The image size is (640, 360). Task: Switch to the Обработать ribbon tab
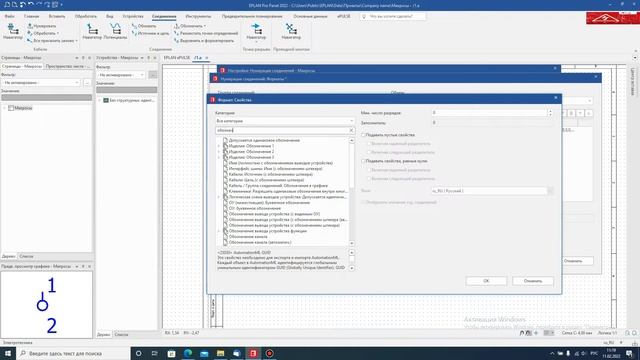click(86, 16)
